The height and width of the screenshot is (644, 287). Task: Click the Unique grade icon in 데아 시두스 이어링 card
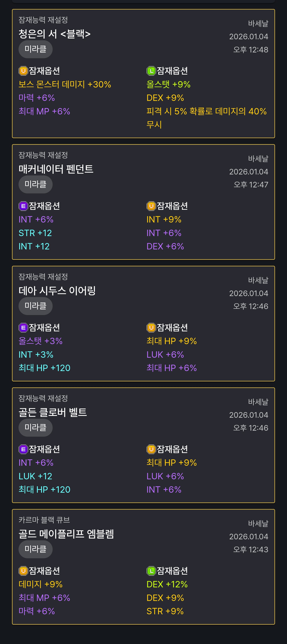tap(151, 328)
